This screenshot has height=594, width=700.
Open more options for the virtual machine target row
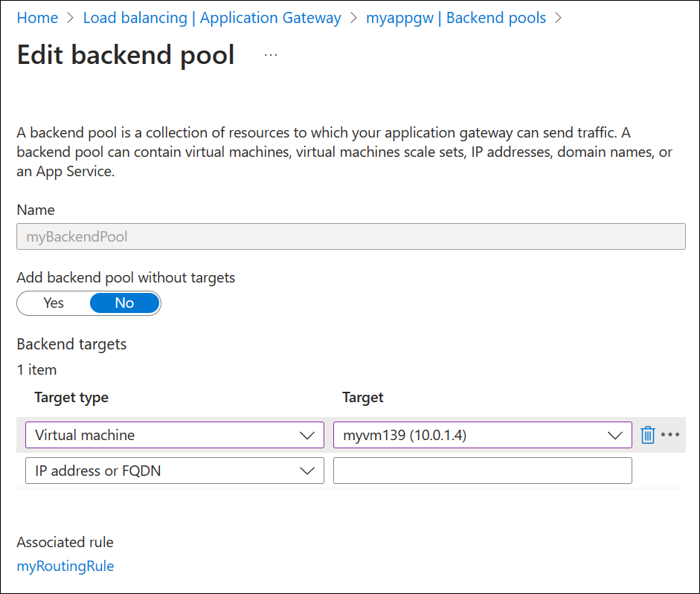point(669,435)
